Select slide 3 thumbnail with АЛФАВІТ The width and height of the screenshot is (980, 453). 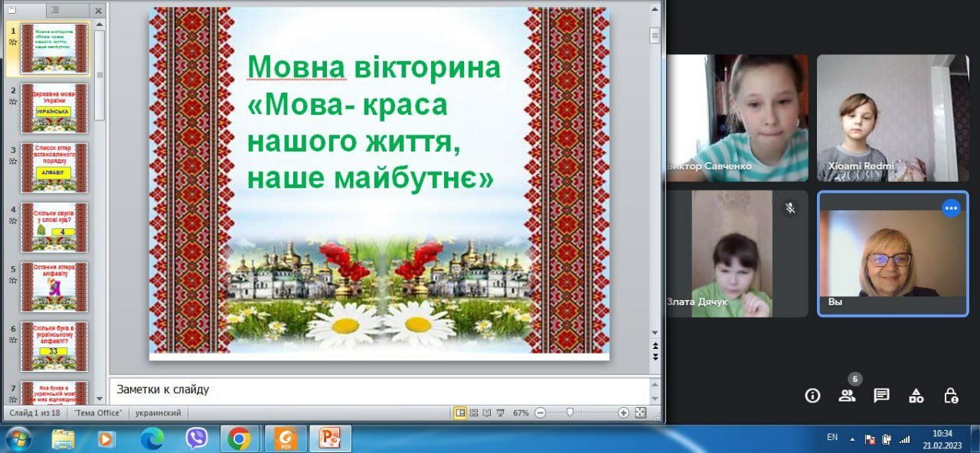pos(54,166)
